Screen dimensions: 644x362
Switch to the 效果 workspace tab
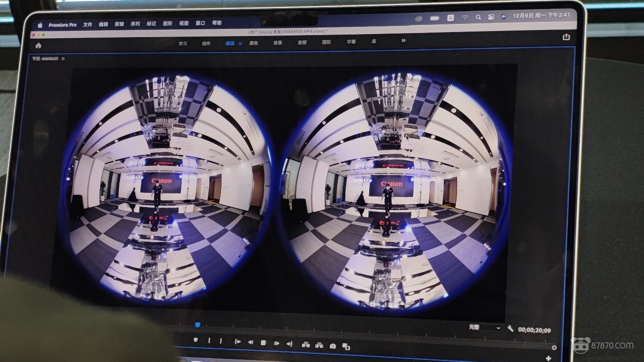coord(278,43)
